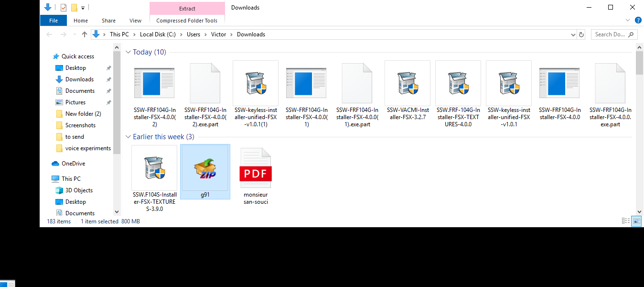Open the 'to send' folder in the sidebar
Screen dimensions: 644x287
tap(75, 137)
